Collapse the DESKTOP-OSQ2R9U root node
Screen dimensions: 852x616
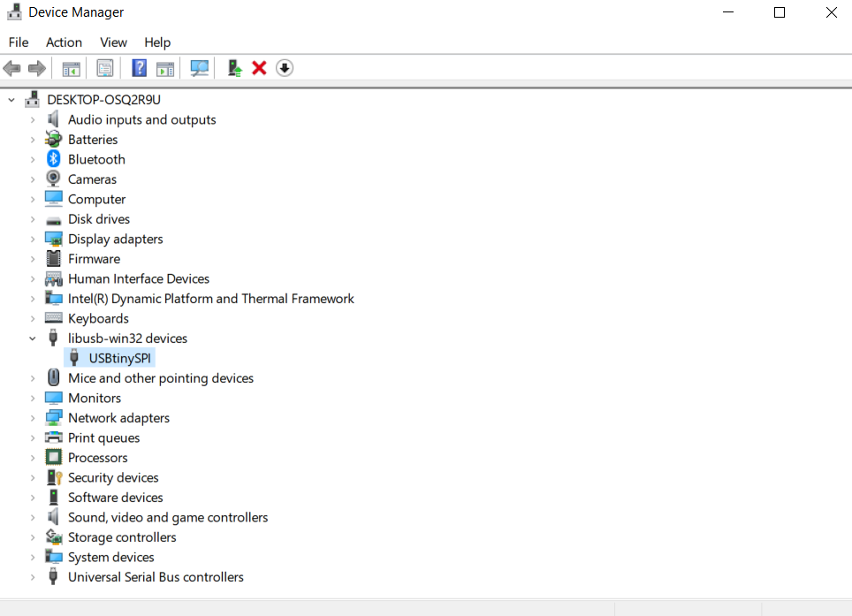[11, 100]
